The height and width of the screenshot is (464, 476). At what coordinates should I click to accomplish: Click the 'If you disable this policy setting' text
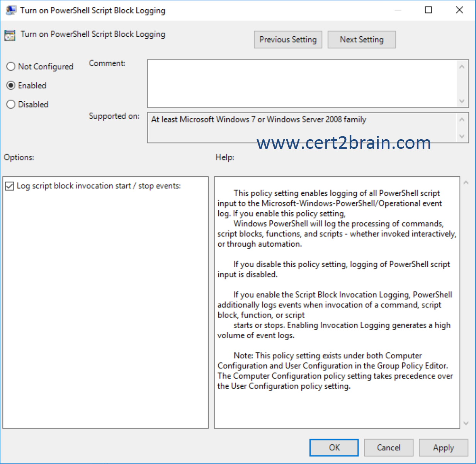[x=334, y=270]
